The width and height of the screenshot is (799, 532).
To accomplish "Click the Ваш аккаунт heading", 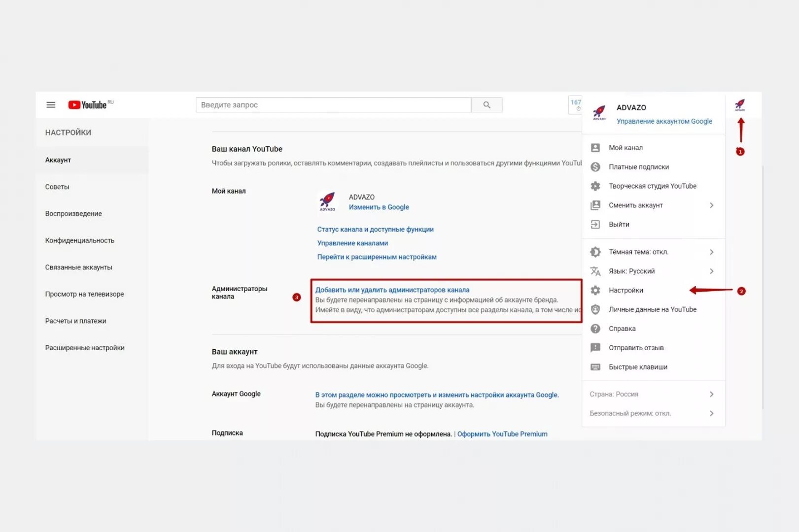I will point(235,352).
